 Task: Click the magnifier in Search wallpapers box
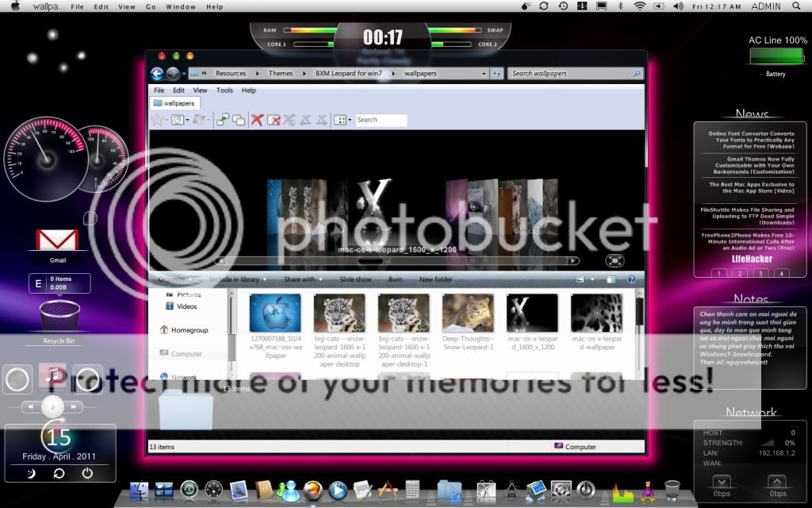tap(637, 74)
